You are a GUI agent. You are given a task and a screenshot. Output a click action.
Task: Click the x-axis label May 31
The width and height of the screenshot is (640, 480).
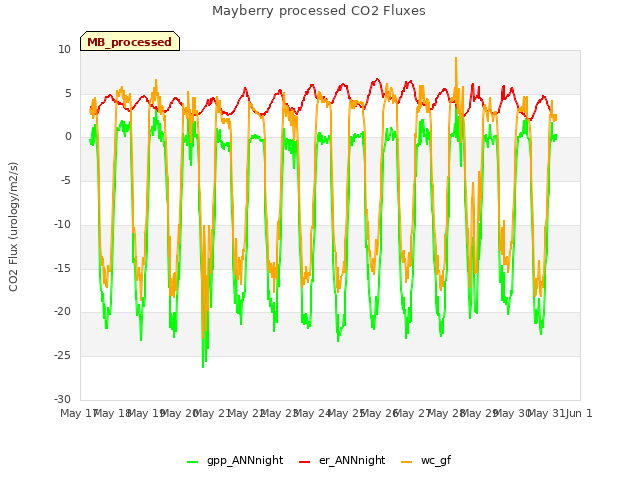click(546, 413)
